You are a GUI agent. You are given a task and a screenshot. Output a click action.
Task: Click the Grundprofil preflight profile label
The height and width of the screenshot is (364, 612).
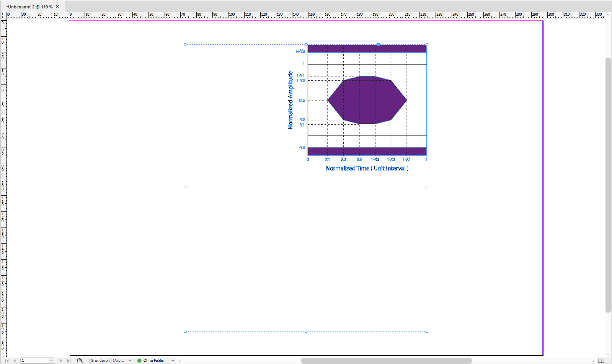click(x=107, y=361)
